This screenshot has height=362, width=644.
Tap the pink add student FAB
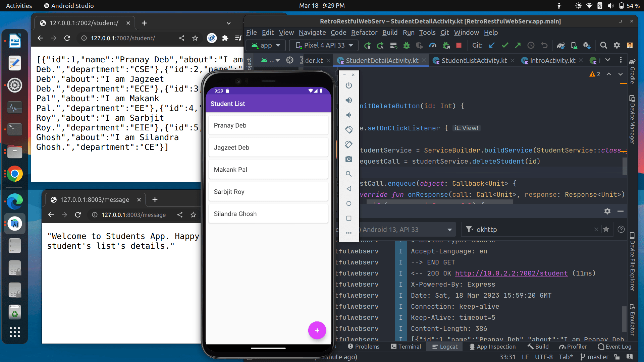click(x=317, y=330)
